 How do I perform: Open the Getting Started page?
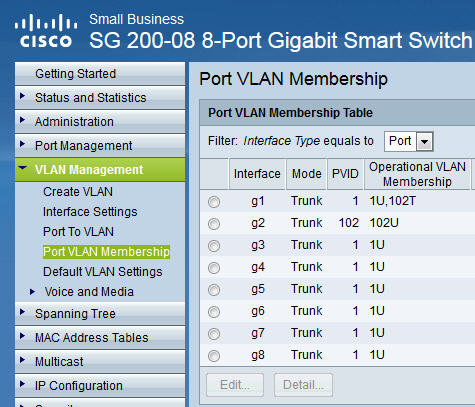(76, 74)
